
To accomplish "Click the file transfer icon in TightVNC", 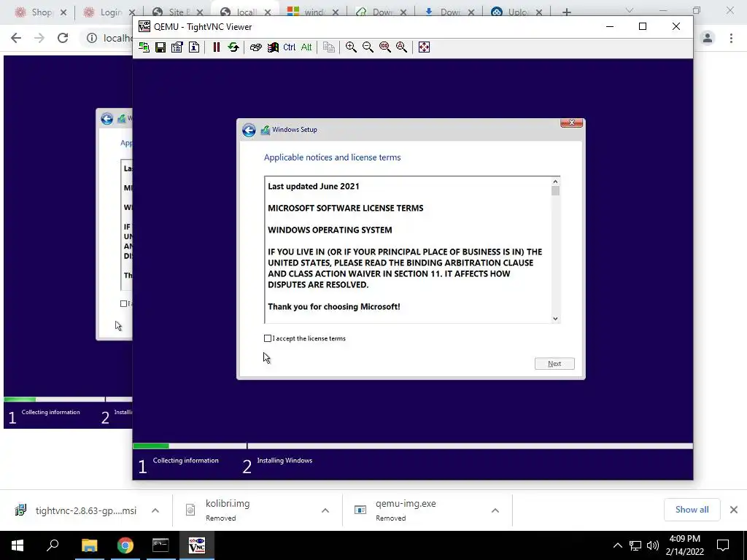I will coord(329,47).
